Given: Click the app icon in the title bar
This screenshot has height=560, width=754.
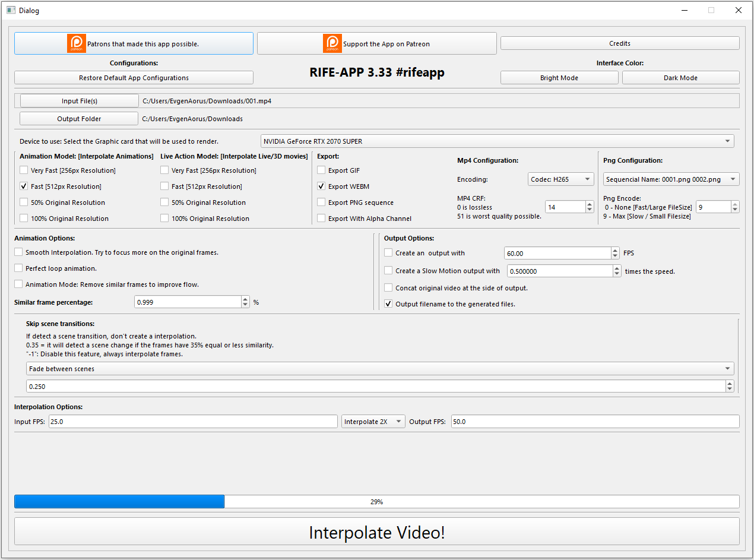Looking at the screenshot, I should [11, 10].
